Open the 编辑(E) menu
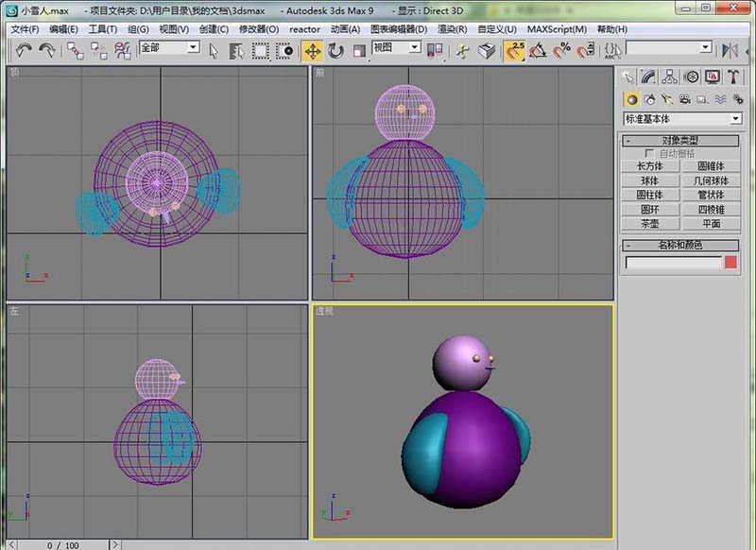The height and width of the screenshot is (550, 756). [x=63, y=29]
